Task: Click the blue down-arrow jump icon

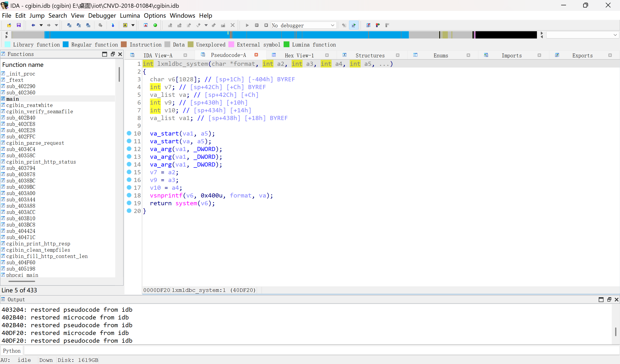Action: click(113, 25)
